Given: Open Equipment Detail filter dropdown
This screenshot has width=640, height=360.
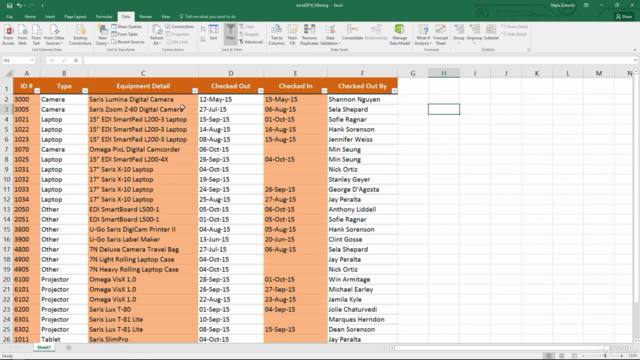Looking at the screenshot, I should tap(195, 91).
